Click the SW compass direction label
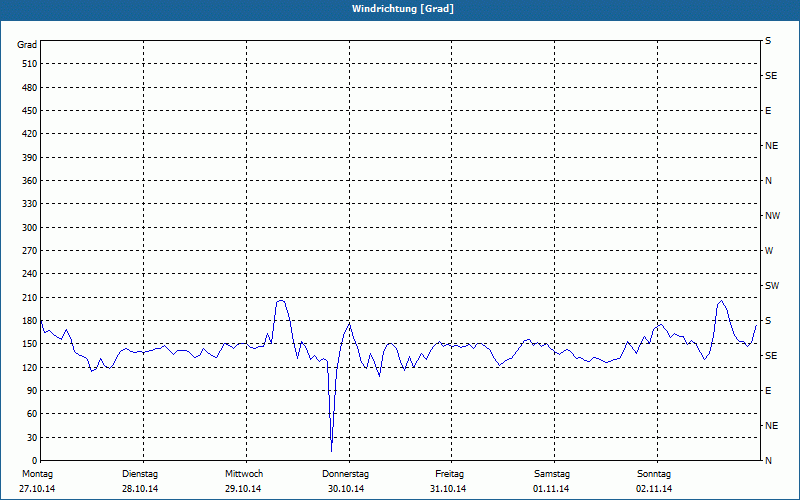Image resolution: width=800 pixels, height=500 pixels. pos(772,286)
